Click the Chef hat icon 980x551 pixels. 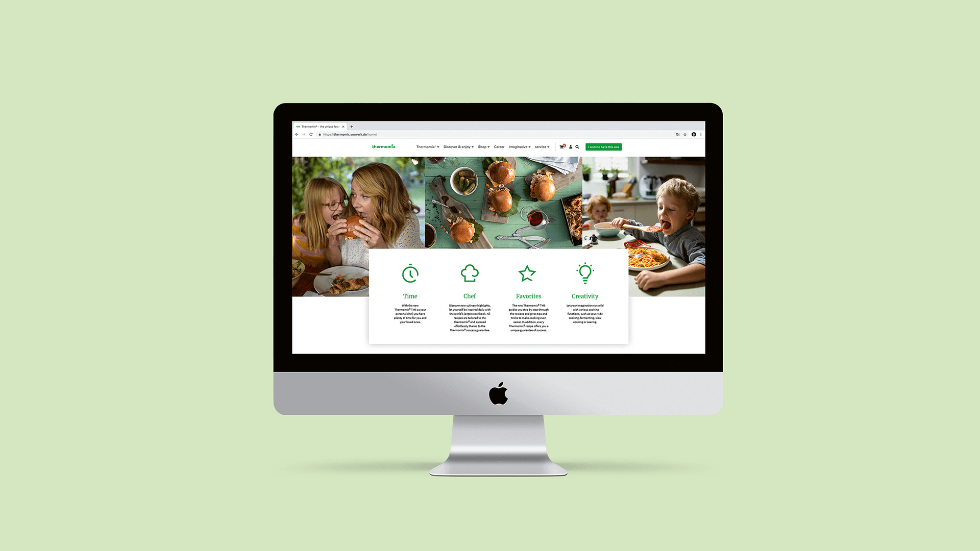tap(469, 274)
